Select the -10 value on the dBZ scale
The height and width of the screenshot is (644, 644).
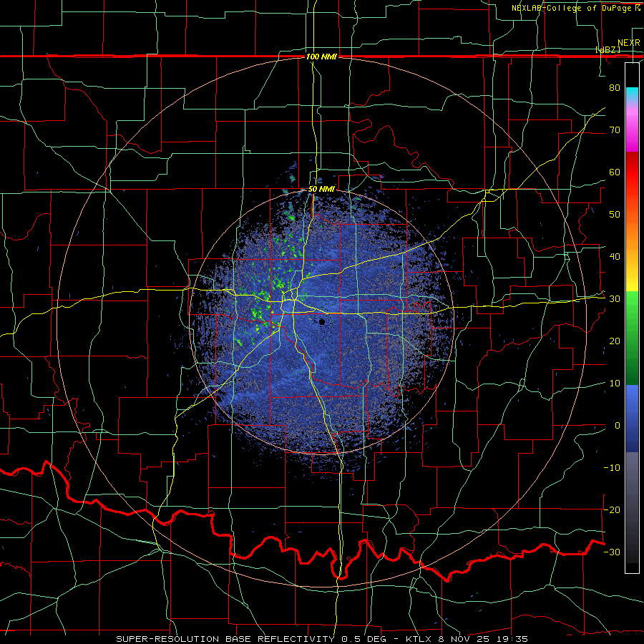(x=612, y=468)
